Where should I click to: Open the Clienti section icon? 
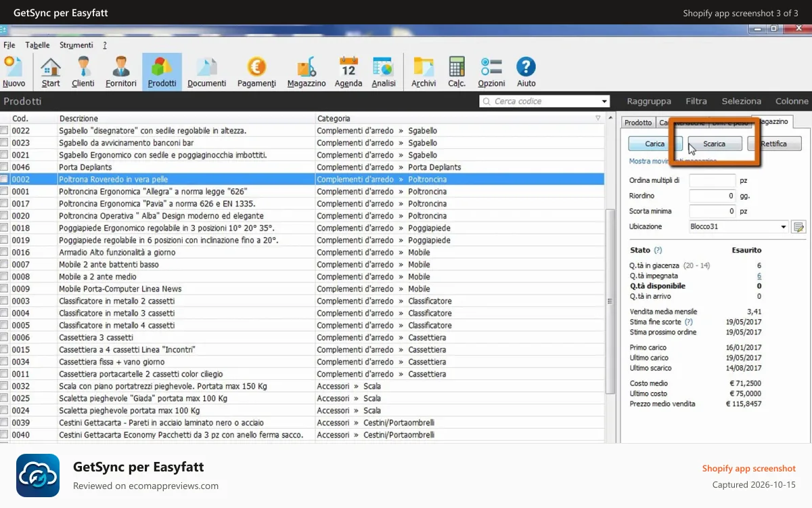83,72
